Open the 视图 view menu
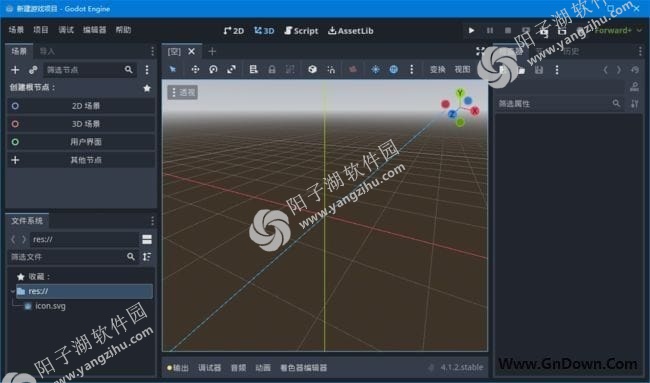This screenshot has height=383, width=650. coord(462,69)
